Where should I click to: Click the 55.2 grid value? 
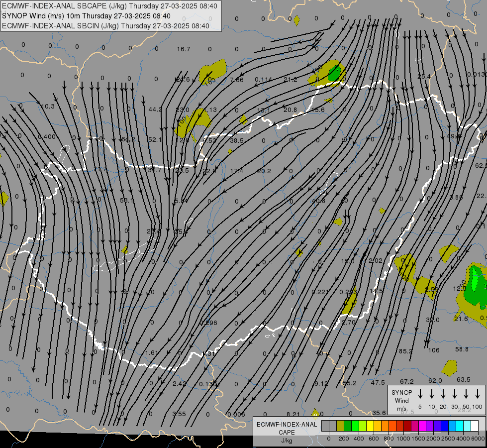349,383
